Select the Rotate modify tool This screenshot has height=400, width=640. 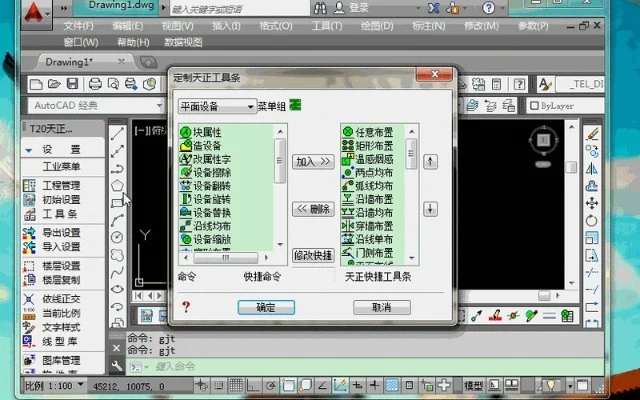tap(592, 220)
